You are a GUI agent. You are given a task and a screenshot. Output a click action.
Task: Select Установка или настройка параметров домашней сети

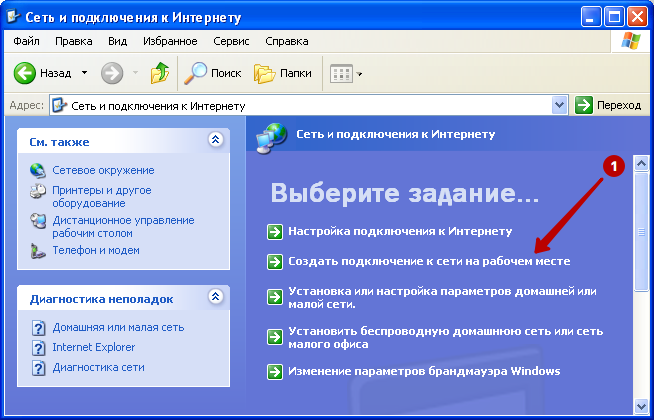point(442,297)
